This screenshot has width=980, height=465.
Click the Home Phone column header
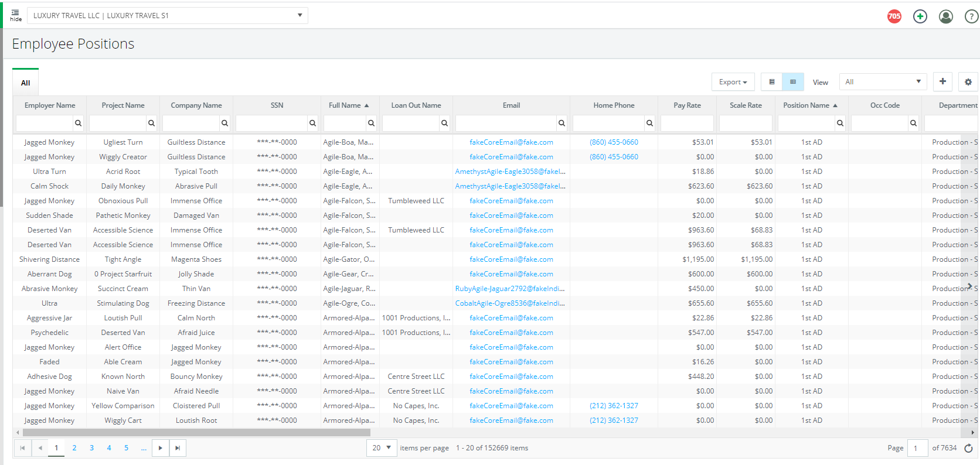tap(614, 105)
